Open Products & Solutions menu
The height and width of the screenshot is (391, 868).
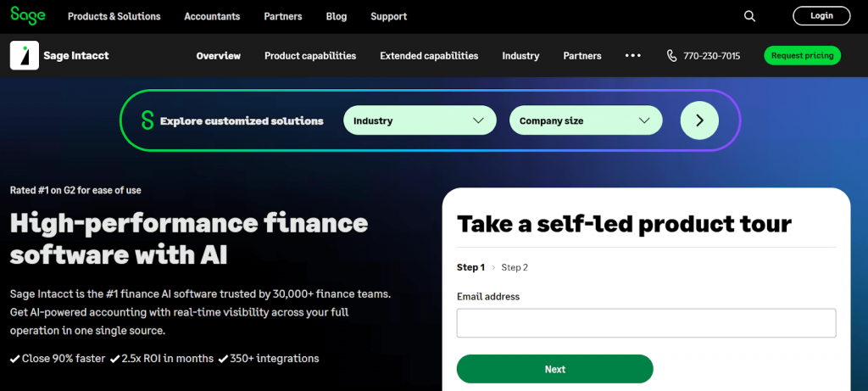pos(114,16)
